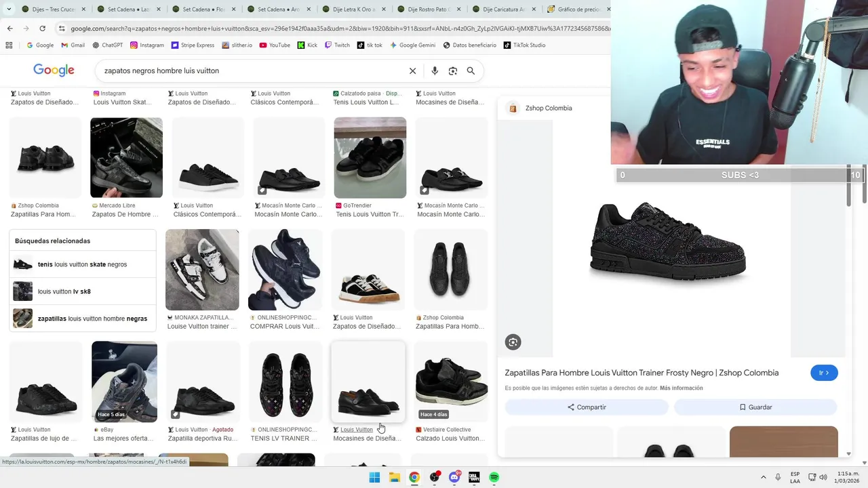Viewport: 868px width, 488px height.
Task: Open the apps grid in bookmarks bar
Action: [x=9, y=45]
